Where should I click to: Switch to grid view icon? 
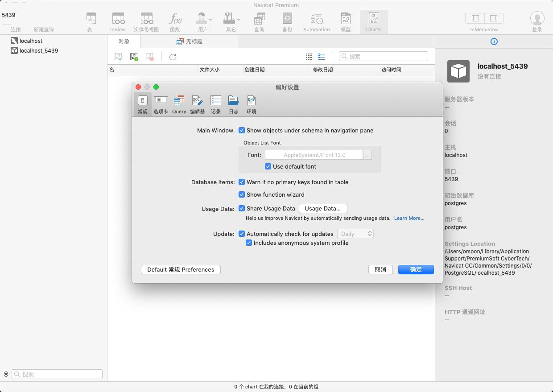pos(309,57)
